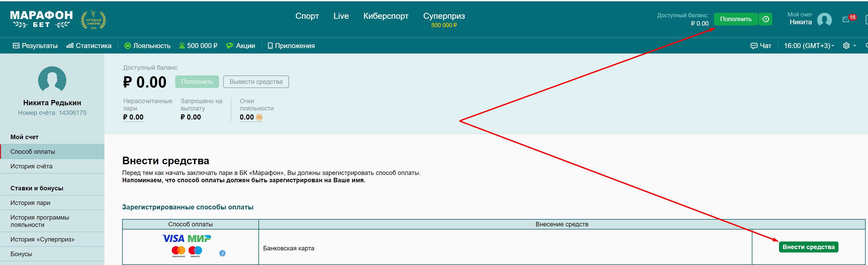868x265 pixels.
Task: Open the Спорт section
Action: click(x=307, y=16)
